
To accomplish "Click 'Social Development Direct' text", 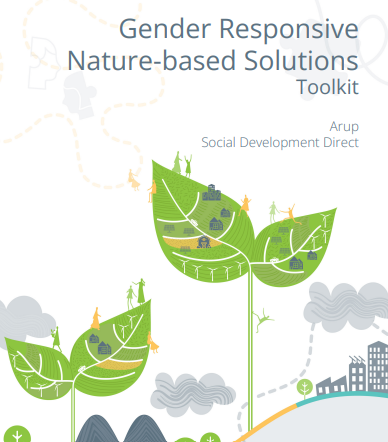I will pyautogui.click(x=280, y=142).
